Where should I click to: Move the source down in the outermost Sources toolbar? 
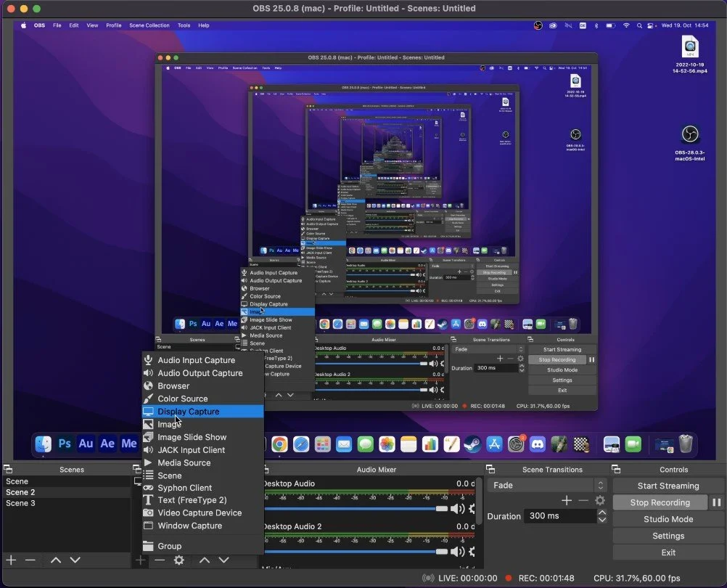click(x=224, y=560)
